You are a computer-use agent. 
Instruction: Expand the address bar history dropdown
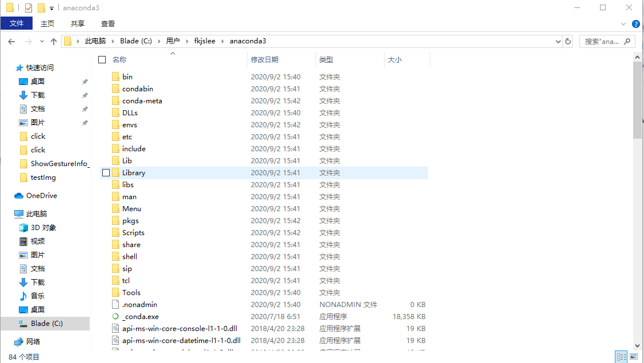click(x=558, y=42)
